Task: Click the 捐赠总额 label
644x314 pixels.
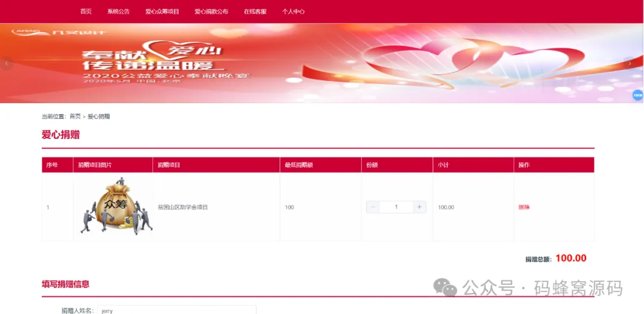Action: 538,259
